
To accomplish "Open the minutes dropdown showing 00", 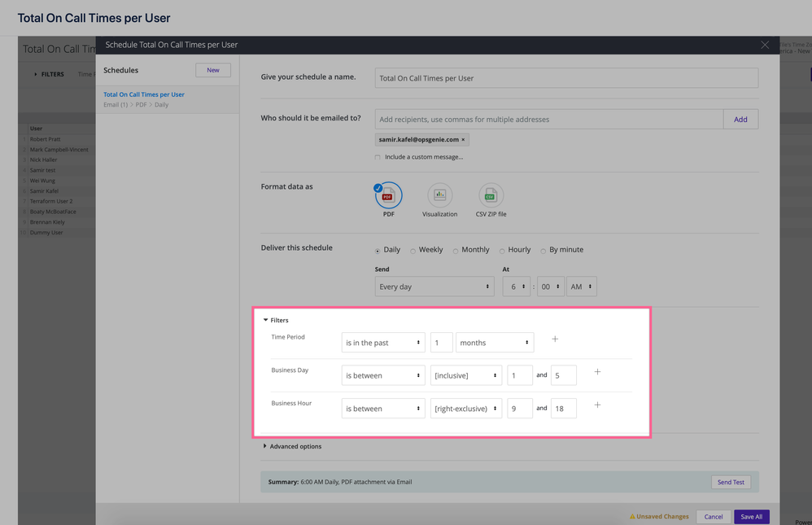I will point(551,287).
